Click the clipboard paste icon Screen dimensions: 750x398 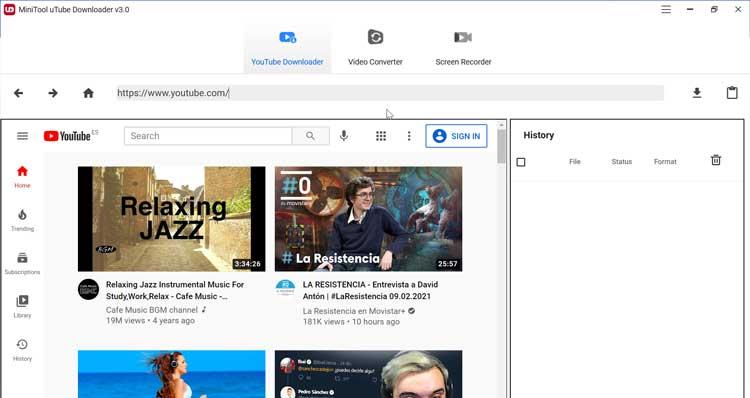pyautogui.click(x=732, y=93)
